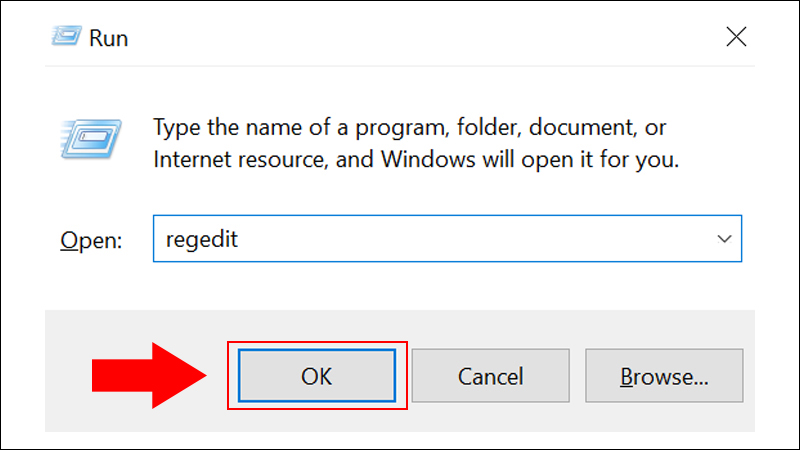This screenshot has width=800, height=450.
Task: Expand the Open combo box dropdown arrow
Action: (x=724, y=239)
